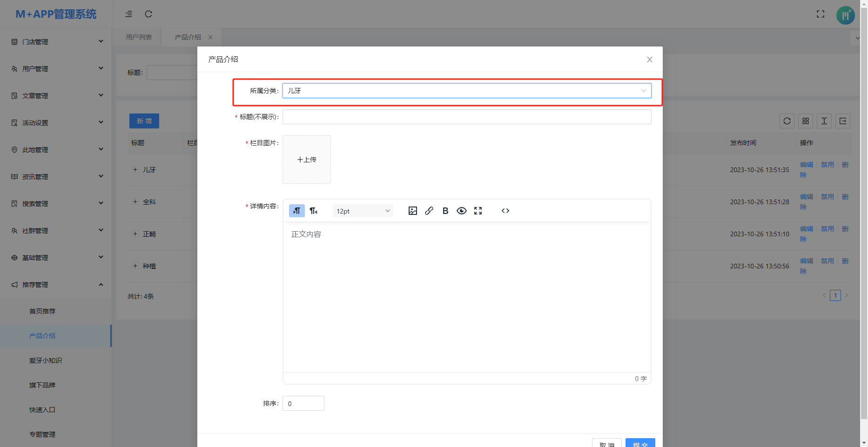The height and width of the screenshot is (447, 868).
Task: Open the 12pt font size dropdown
Action: coord(363,211)
